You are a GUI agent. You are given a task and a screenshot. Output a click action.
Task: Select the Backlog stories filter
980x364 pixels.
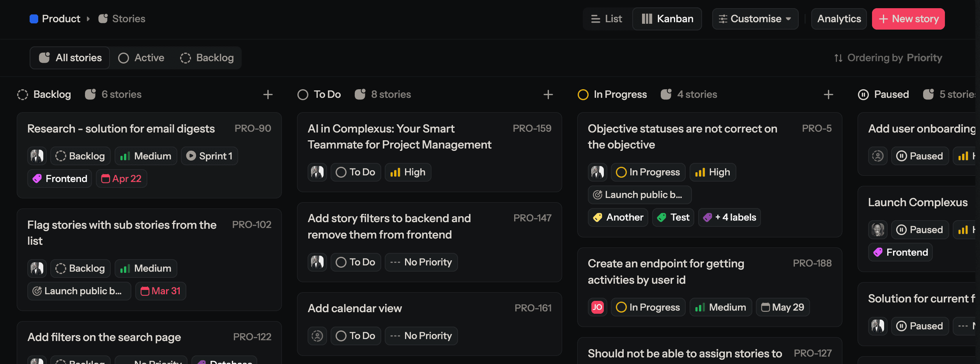(207, 58)
